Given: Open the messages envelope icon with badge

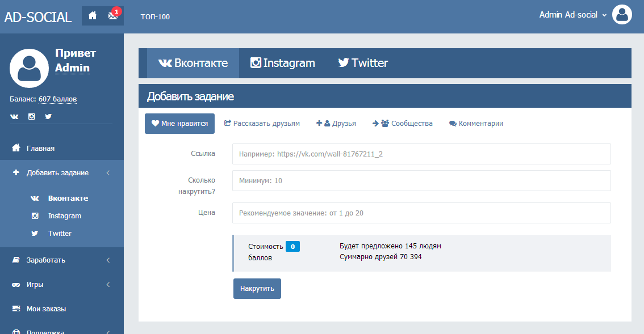Looking at the screenshot, I should [x=113, y=15].
